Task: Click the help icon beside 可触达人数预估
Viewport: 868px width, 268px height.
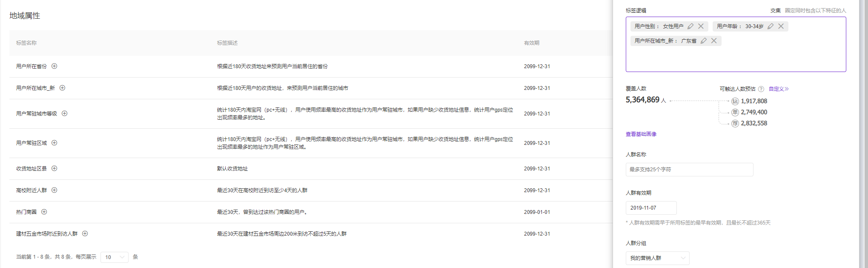Action: (x=761, y=89)
